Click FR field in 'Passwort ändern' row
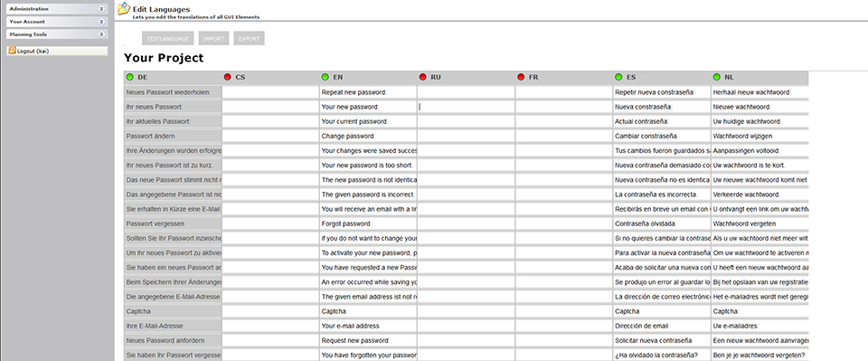The width and height of the screenshot is (868, 361). (x=563, y=136)
